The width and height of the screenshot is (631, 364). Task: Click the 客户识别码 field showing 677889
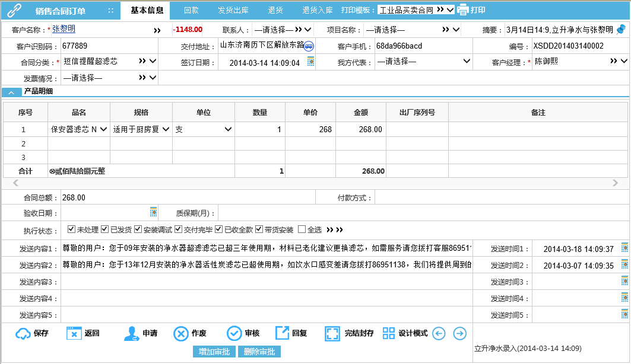109,46
